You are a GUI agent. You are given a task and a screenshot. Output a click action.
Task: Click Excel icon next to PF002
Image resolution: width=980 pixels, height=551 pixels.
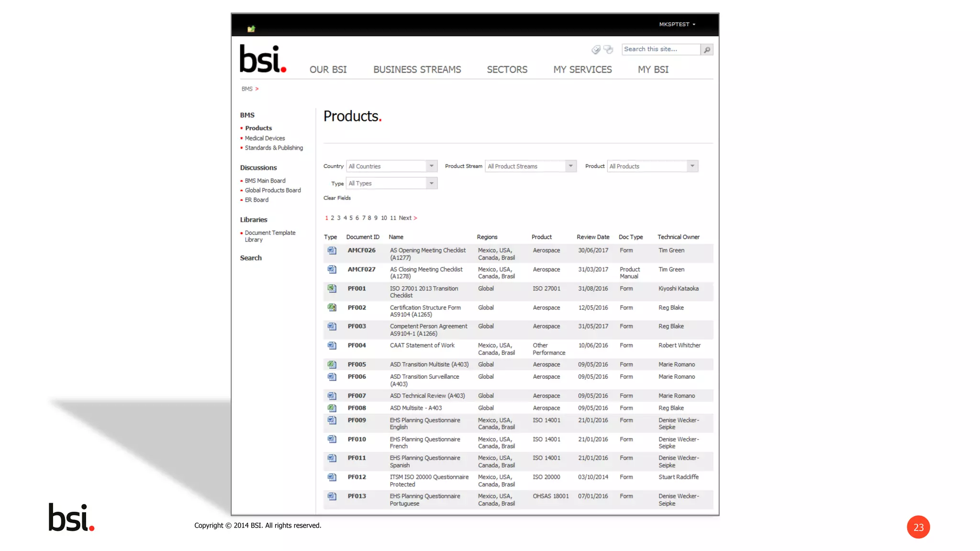(332, 308)
